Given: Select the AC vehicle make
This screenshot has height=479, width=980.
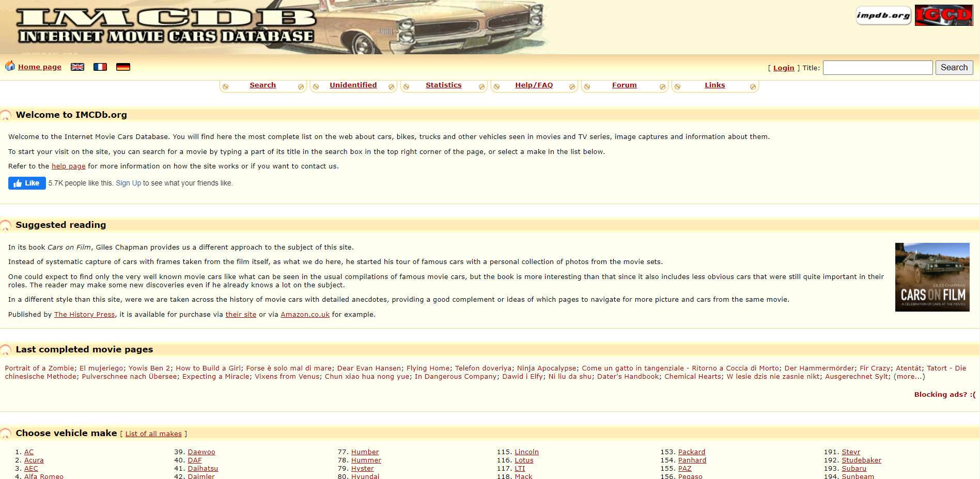Looking at the screenshot, I should (29, 452).
